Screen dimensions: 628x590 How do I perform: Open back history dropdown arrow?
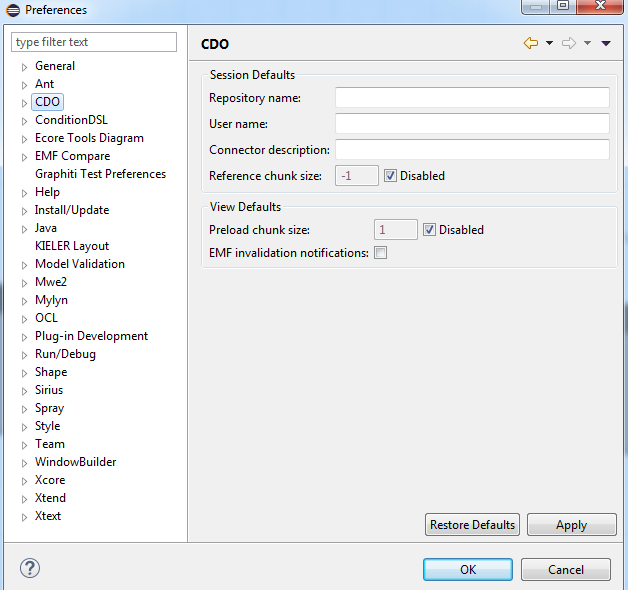[550, 43]
